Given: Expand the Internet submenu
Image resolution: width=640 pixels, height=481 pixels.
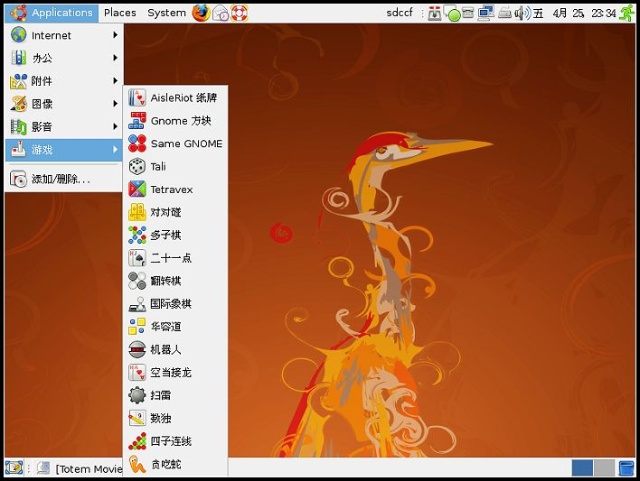Looking at the screenshot, I should point(64,36).
